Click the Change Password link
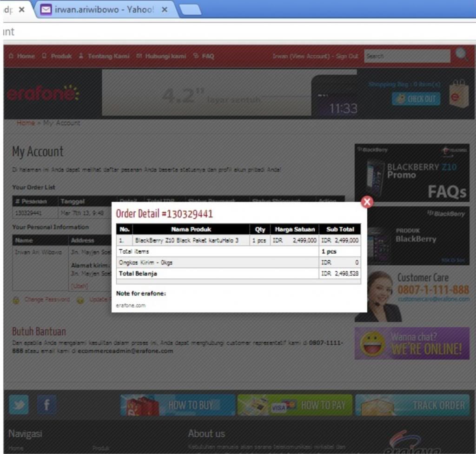 (47, 300)
